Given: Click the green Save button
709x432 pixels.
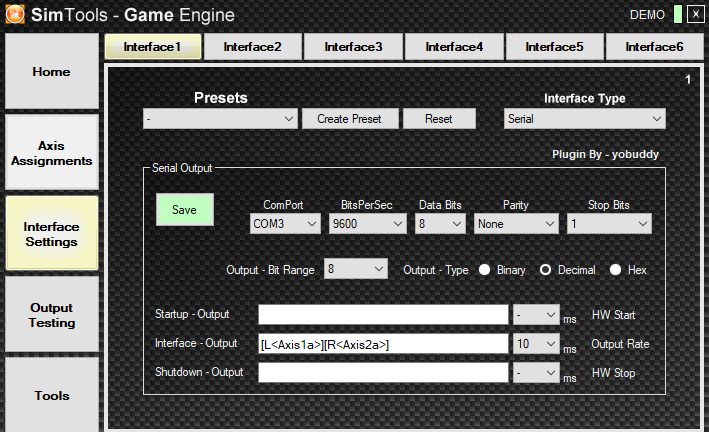Looking at the screenshot, I should (184, 210).
